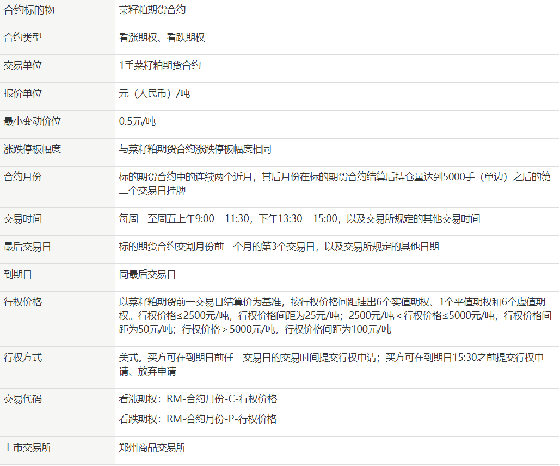Screen dimensions: 560x466
Task: Select the 郑州商品交易所 value
Action: coord(152,447)
